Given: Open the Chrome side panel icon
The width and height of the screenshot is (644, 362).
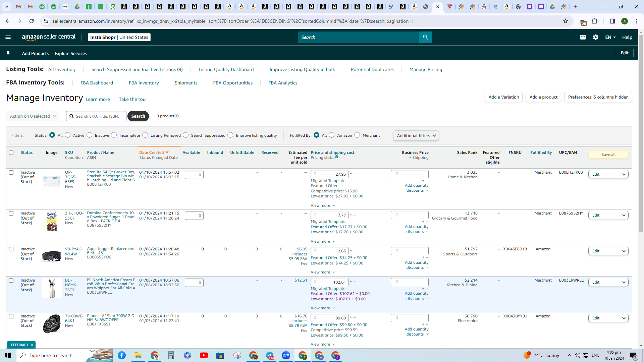Looking at the screenshot, I should coord(612,21).
